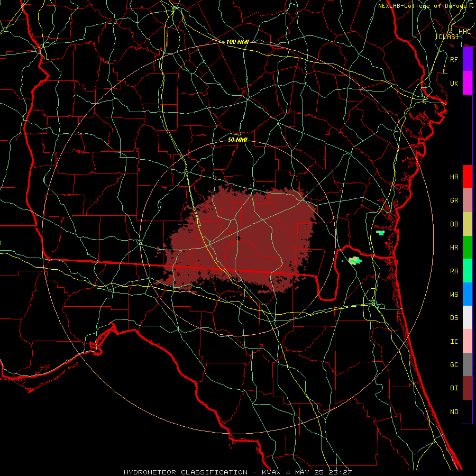This screenshot has width=476, height=476.
Task: Click the '50 NMI' range ring label
Action: [x=237, y=140]
